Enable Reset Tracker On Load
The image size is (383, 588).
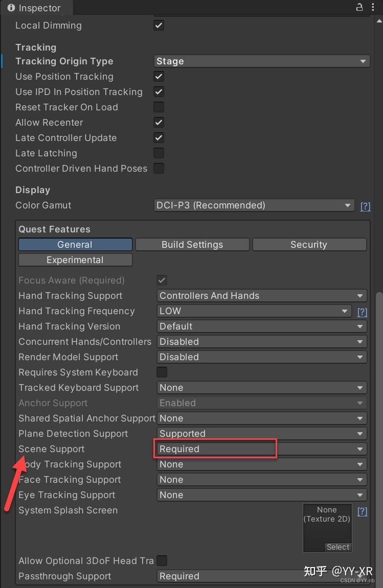pos(159,107)
